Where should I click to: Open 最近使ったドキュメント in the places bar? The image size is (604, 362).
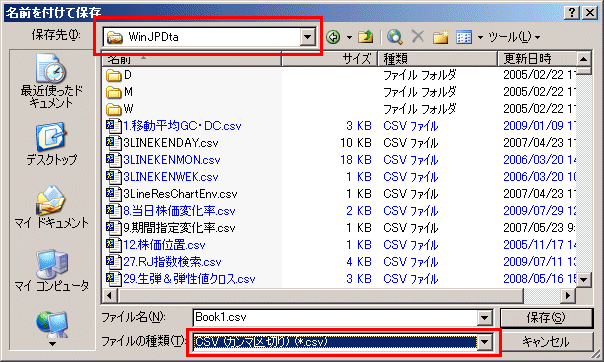[51, 80]
